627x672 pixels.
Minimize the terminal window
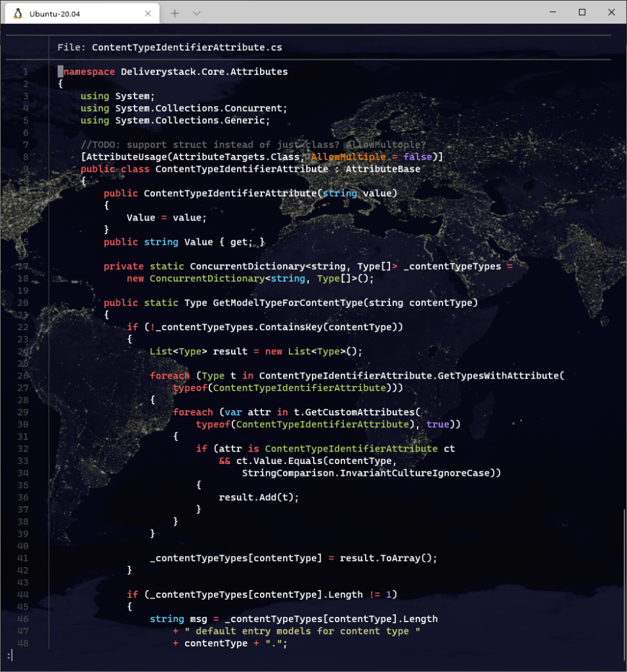pos(552,12)
